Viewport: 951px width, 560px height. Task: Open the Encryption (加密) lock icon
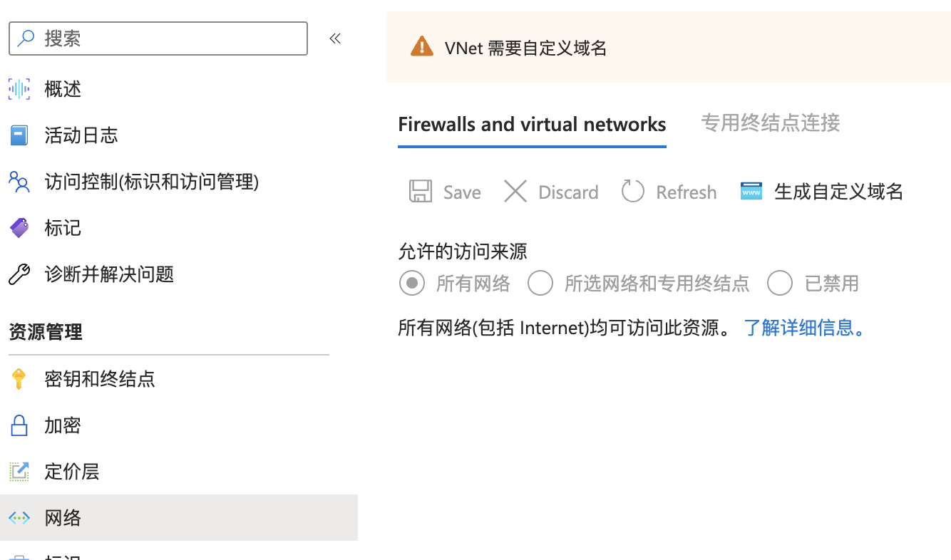click(19, 425)
